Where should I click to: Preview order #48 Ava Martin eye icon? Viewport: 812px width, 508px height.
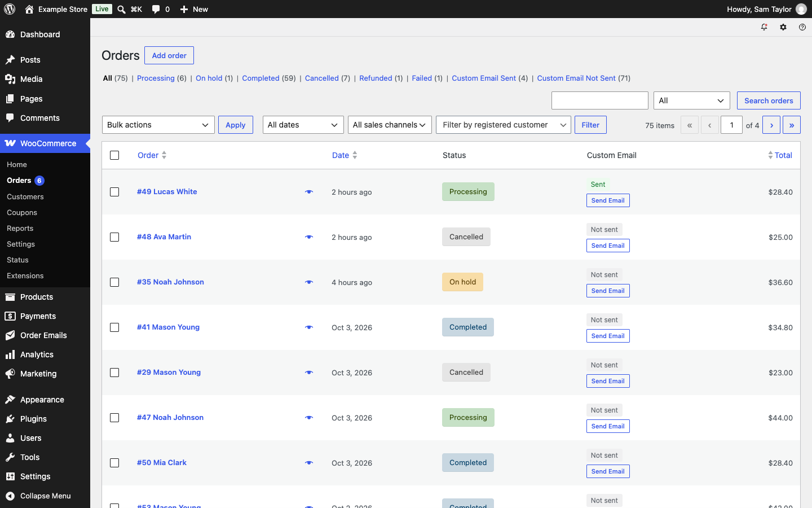click(309, 237)
